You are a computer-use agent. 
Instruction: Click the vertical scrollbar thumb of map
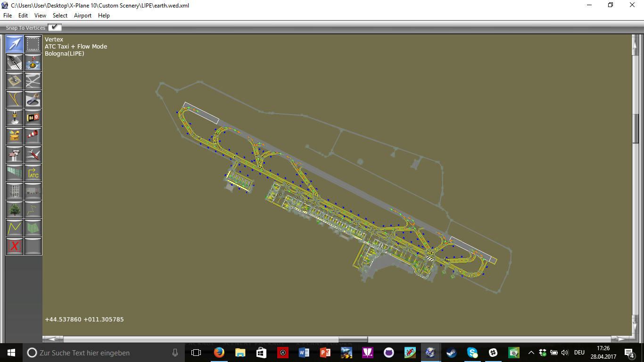point(636,128)
